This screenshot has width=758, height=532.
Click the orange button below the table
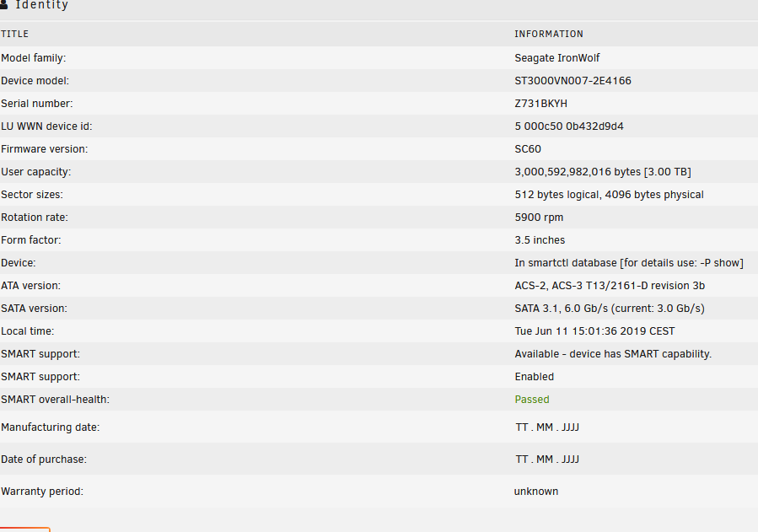[24, 529]
